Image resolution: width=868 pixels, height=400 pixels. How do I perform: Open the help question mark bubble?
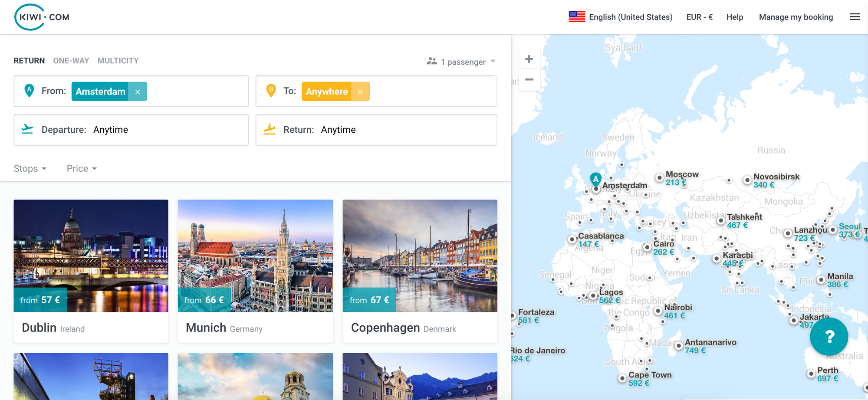[x=829, y=337]
